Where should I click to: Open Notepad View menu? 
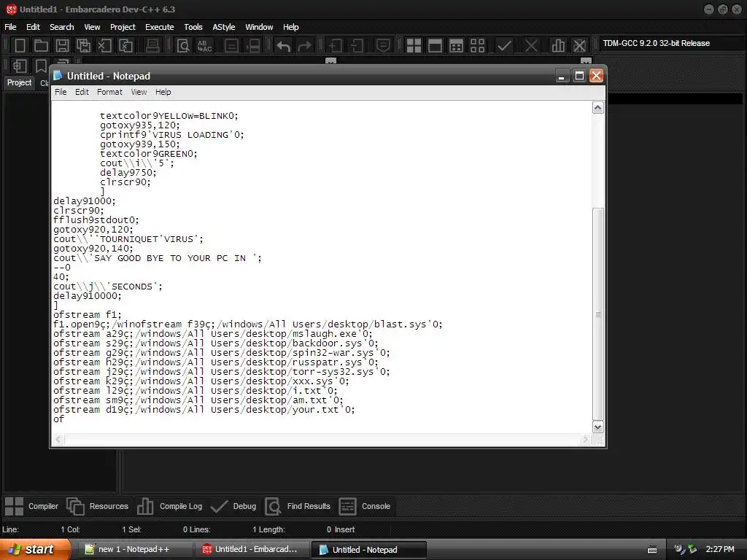(139, 92)
